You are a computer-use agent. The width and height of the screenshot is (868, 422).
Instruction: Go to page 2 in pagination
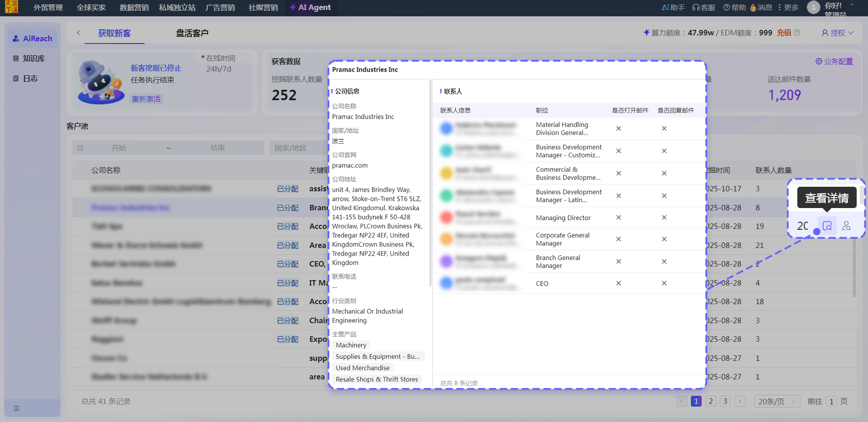coord(711,401)
